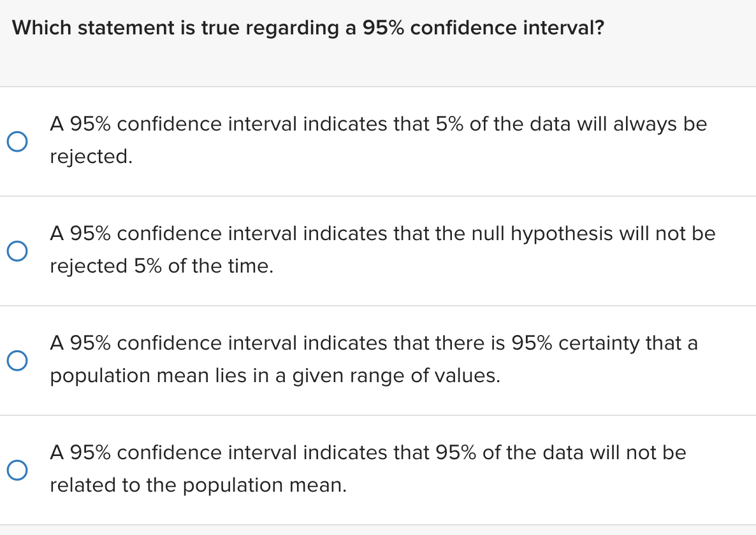
Task: Select the second answer's radio button
Action: (x=18, y=251)
